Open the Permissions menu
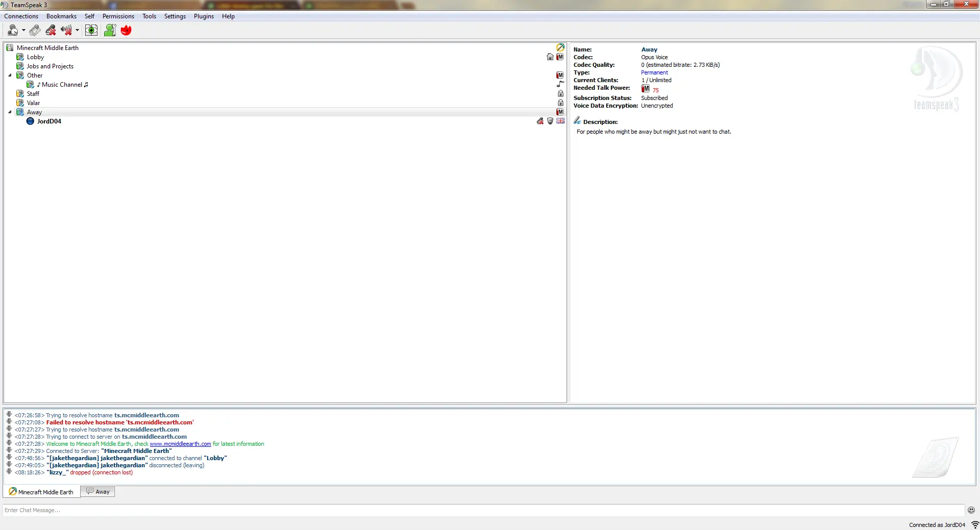Viewport: 980px width, 530px height. click(118, 16)
